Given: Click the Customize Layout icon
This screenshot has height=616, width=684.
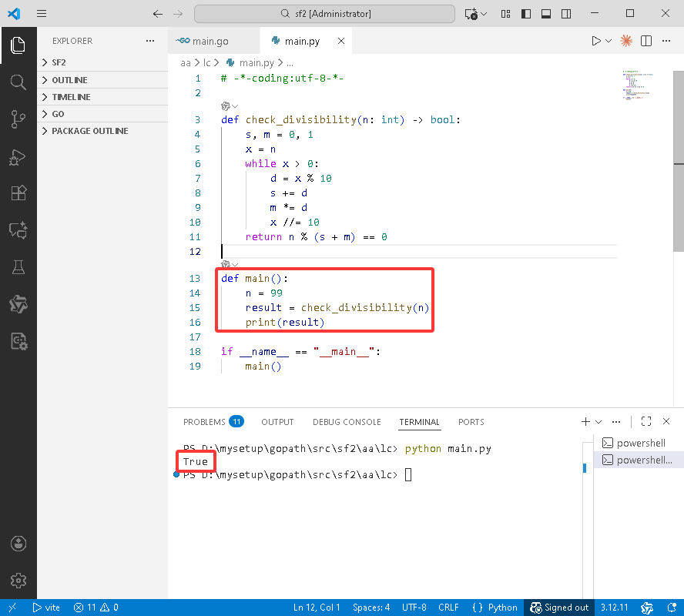Looking at the screenshot, I should (505, 14).
